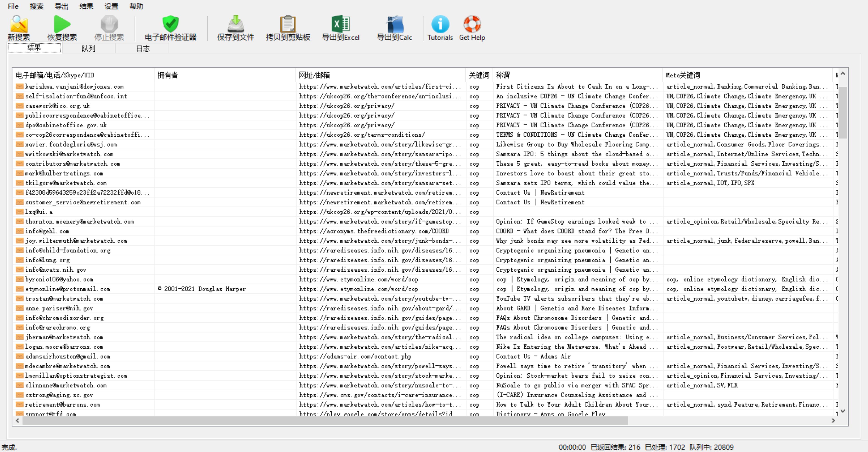Image resolution: width=868 pixels, height=452 pixels.
Task: Click envelope icon for mark@hulbertratings.com
Action: [20, 173]
